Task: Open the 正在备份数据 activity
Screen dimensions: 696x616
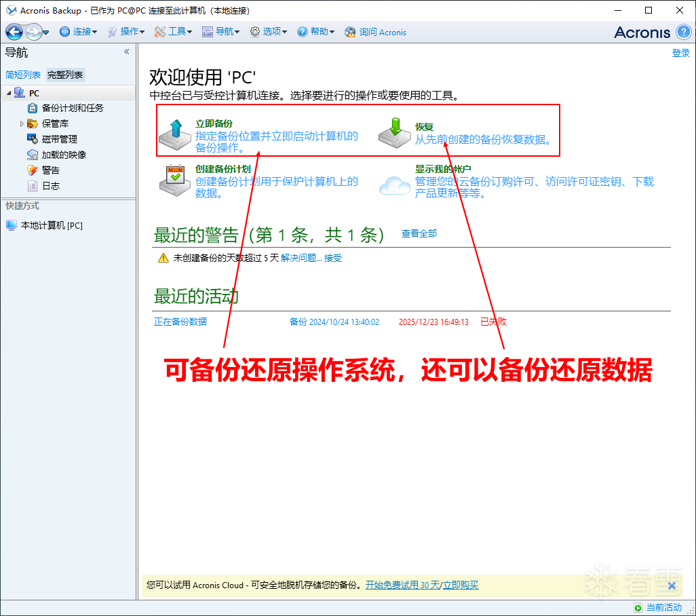Action: click(180, 322)
